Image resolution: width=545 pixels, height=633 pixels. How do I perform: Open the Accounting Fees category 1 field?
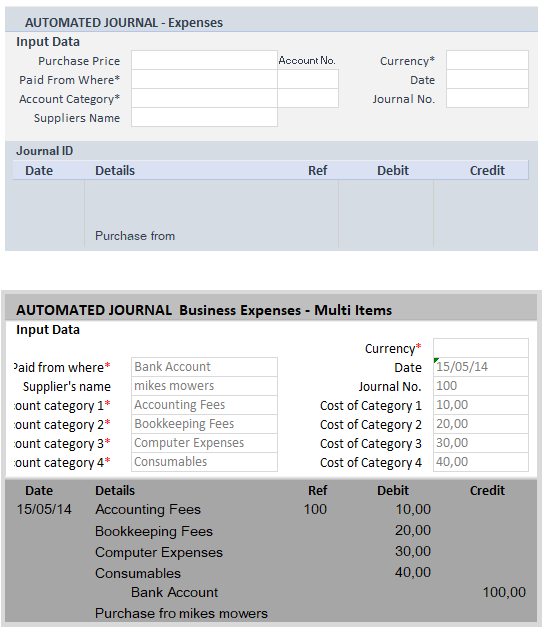204,405
